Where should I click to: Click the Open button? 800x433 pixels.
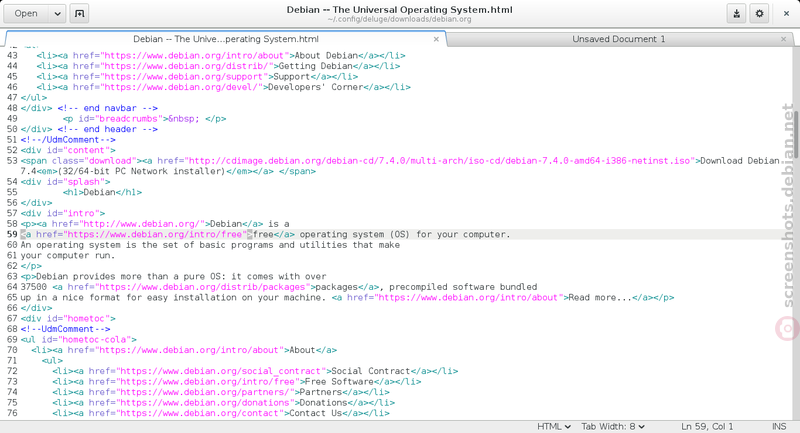[26, 14]
